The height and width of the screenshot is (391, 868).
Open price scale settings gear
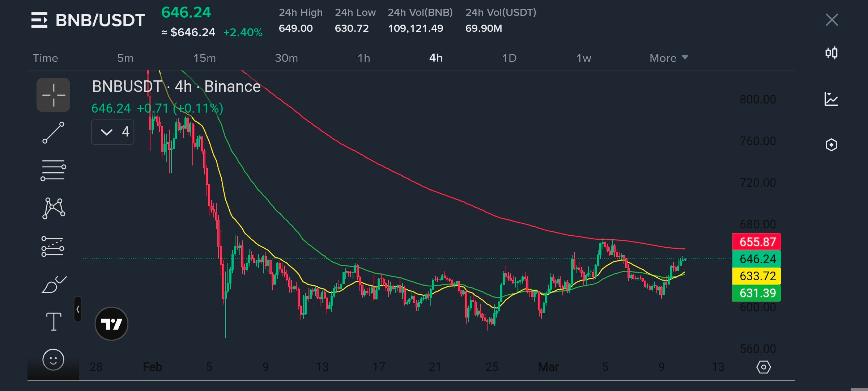[x=763, y=367]
